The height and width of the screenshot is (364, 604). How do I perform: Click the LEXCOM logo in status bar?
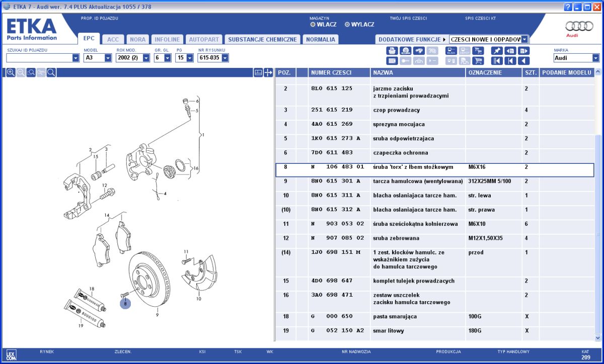click(12, 354)
